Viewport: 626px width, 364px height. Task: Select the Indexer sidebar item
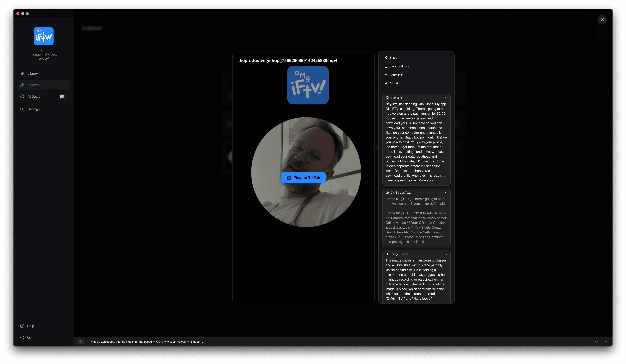33,85
